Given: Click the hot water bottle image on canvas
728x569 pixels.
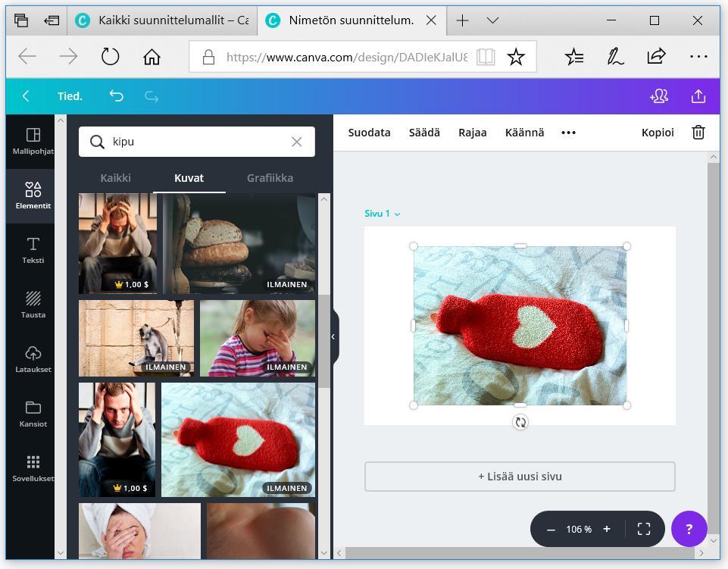Looking at the screenshot, I should (520, 326).
